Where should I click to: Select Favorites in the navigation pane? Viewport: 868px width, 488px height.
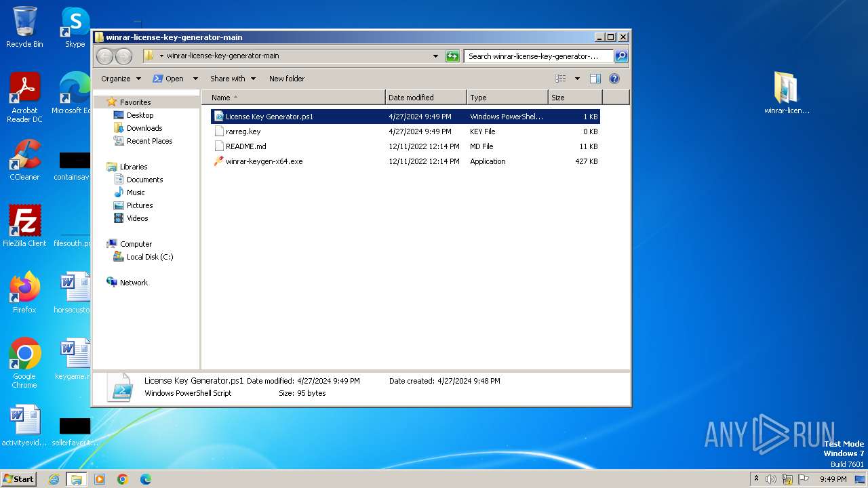click(135, 102)
